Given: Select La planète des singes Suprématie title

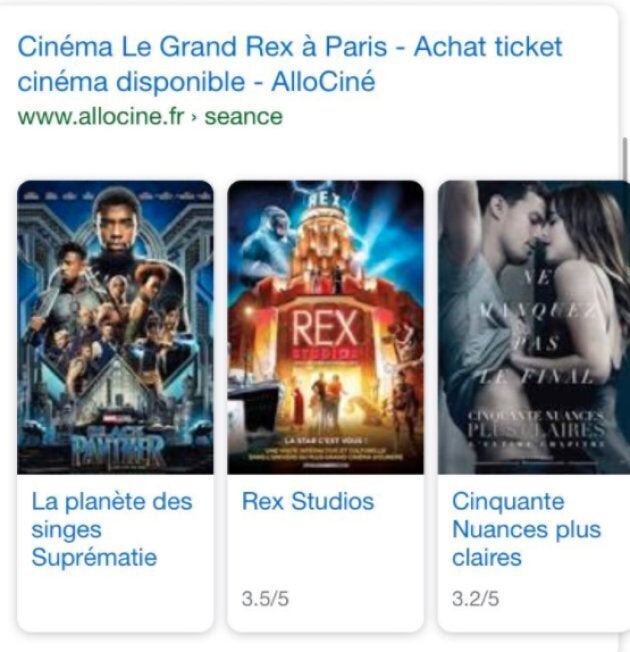Looking at the screenshot, I should click(x=112, y=529).
